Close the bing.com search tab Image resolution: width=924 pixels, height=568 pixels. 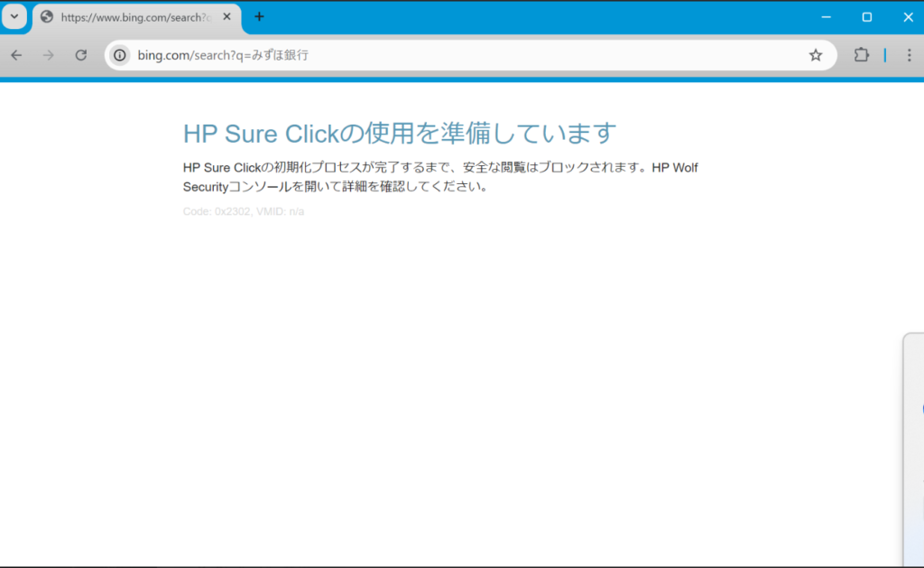(x=226, y=17)
